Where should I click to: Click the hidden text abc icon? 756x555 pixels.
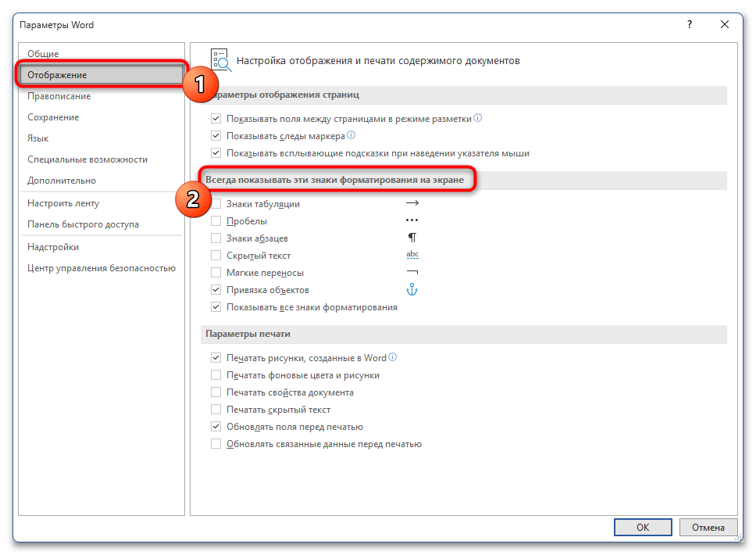412,254
